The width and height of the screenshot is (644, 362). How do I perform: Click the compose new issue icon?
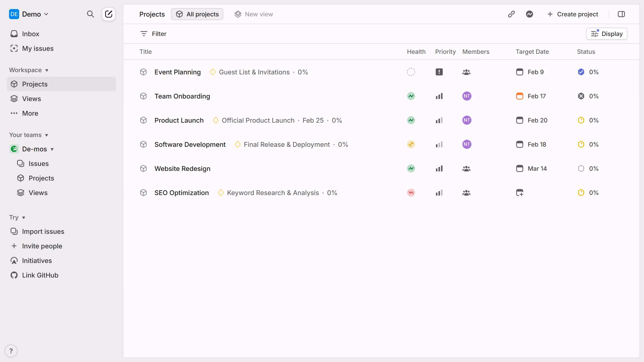point(109,14)
